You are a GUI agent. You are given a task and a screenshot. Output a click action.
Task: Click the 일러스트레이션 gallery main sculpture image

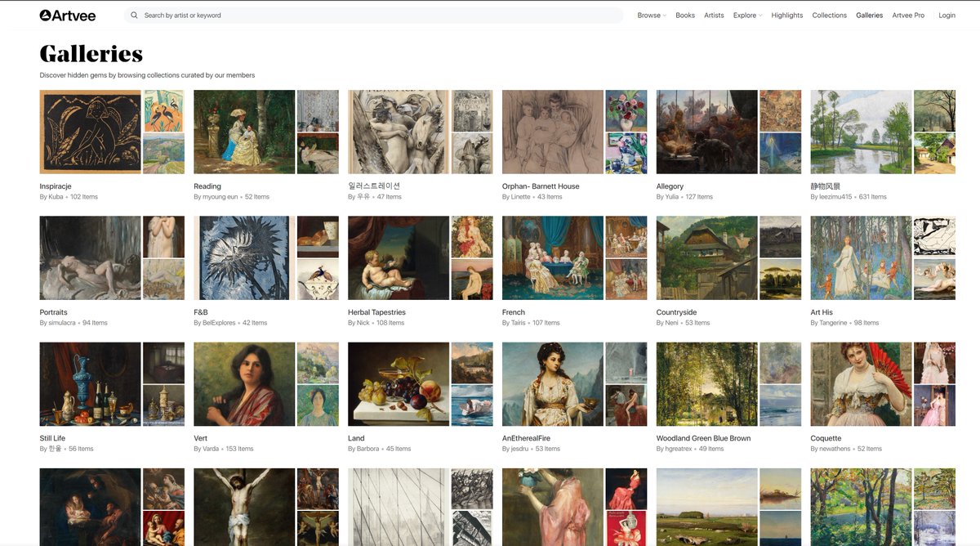399,132
